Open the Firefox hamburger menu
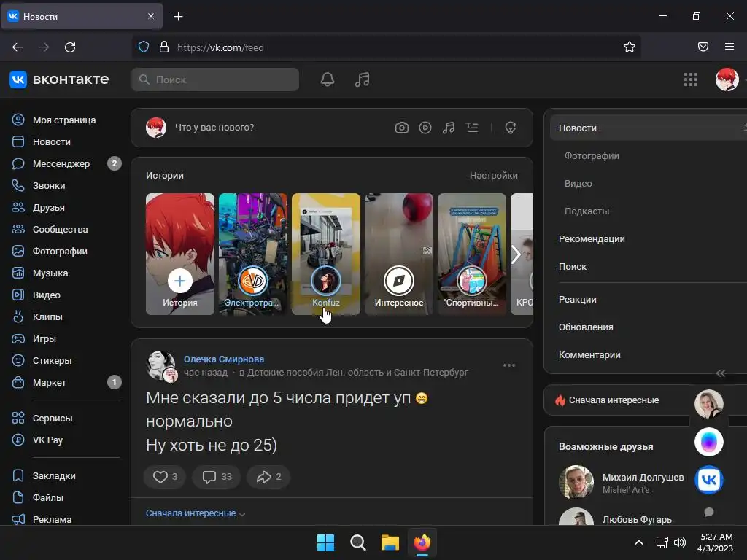Viewport: 747px width, 560px height. (729, 47)
